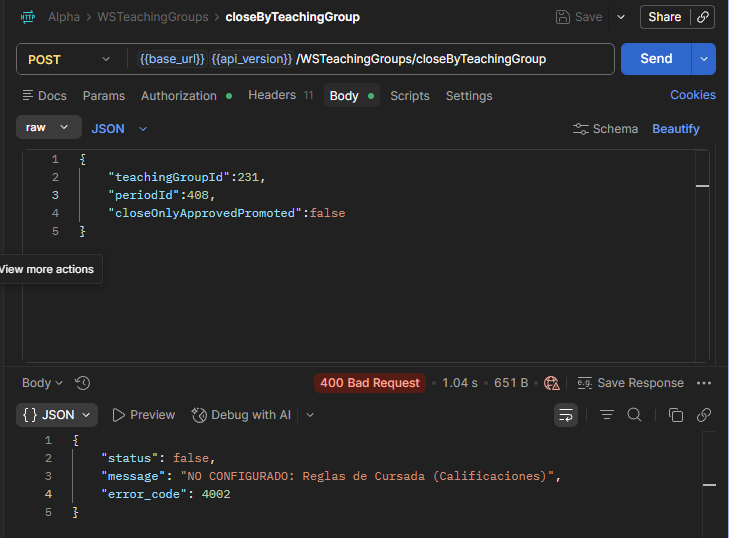Viewport: 729px width, 538px height.
Task: Send the closeByTeachingGroup request
Action: click(656, 59)
